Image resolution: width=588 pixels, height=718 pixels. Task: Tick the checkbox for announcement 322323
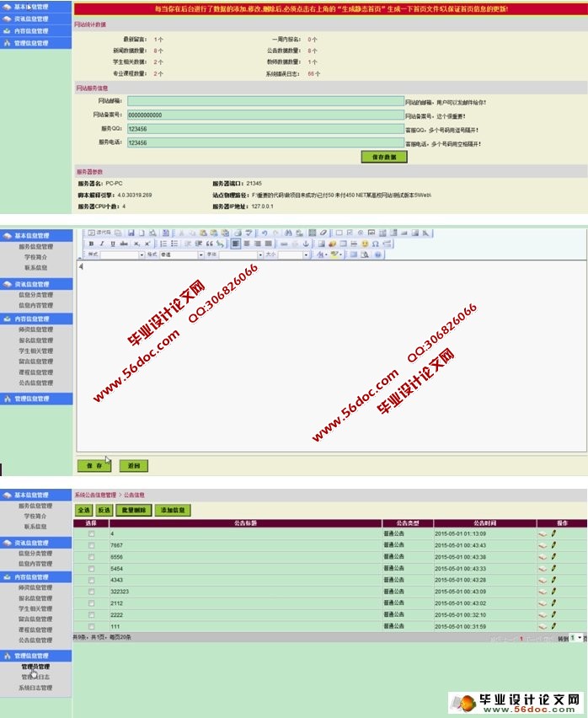click(92, 592)
